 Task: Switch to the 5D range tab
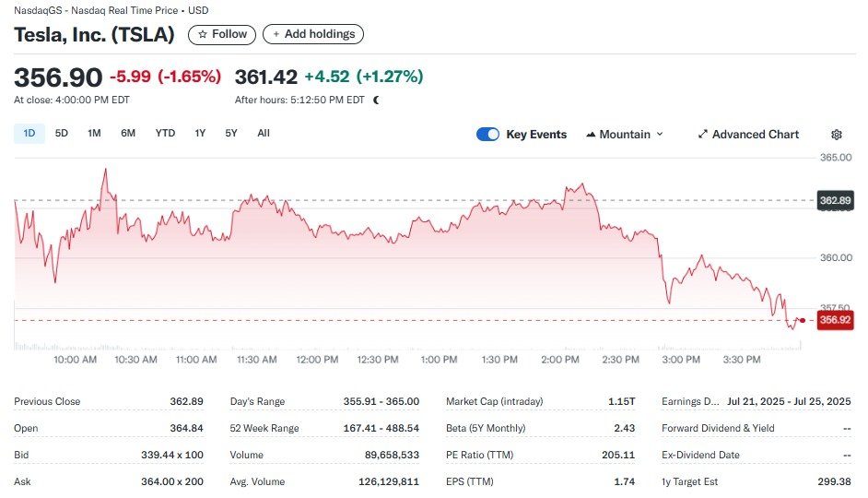tap(62, 133)
